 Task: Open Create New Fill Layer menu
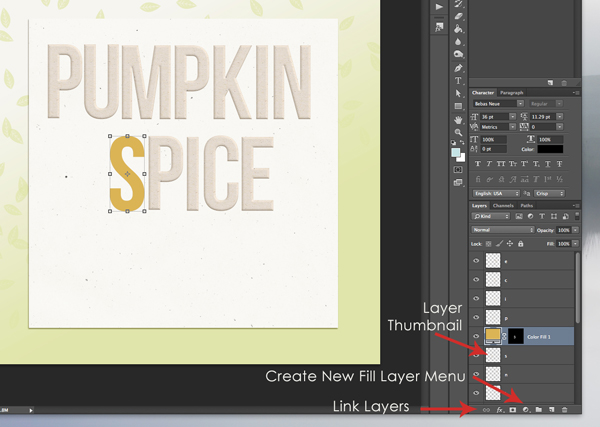(525, 410)
